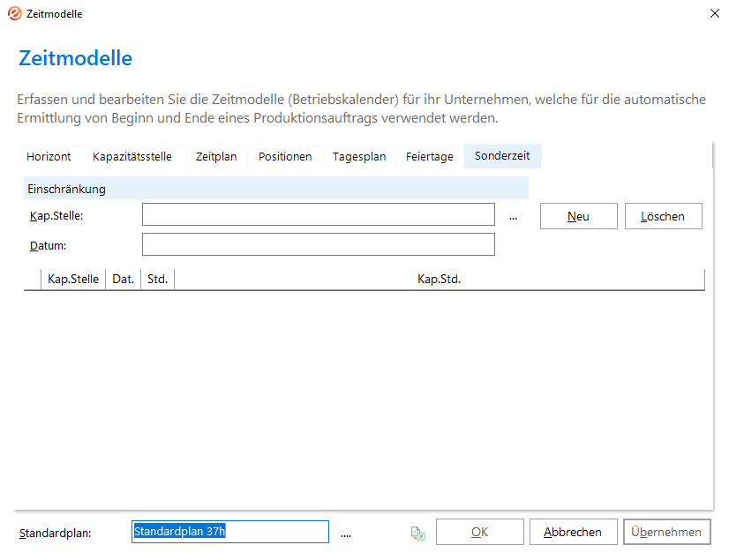The height and width of the screenshot is (560, 729).
Task: Sort by the Kap.Std. column header
Action: tap(439, 280)
